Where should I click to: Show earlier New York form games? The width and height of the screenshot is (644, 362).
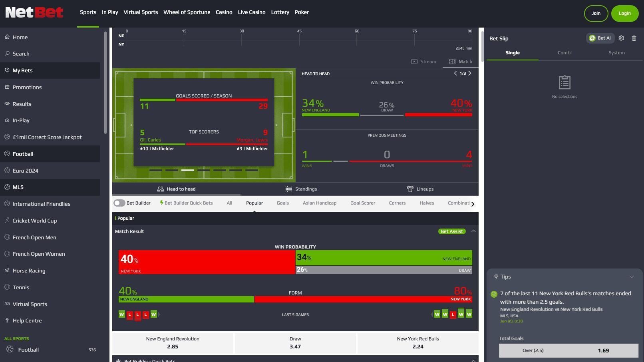(x=431, y=315)
